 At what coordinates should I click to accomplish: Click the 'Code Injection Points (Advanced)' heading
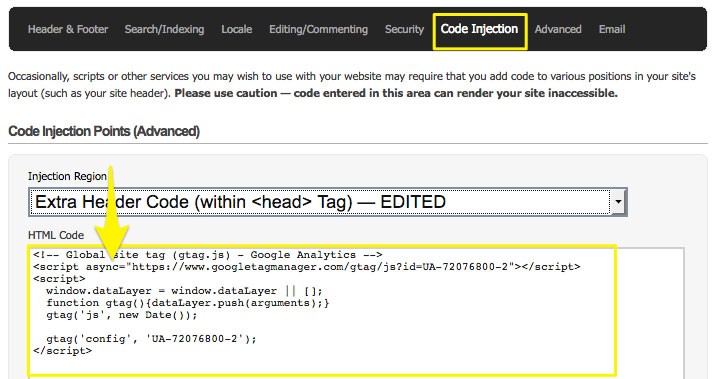tap(104, 131)
